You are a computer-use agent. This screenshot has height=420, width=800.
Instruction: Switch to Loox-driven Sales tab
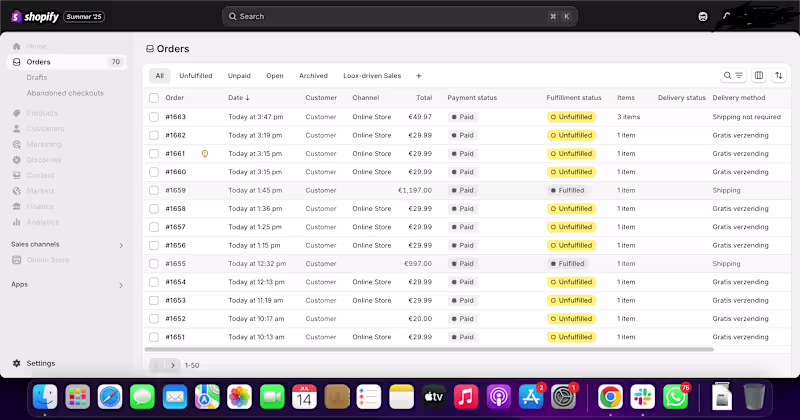click(372, 76)
